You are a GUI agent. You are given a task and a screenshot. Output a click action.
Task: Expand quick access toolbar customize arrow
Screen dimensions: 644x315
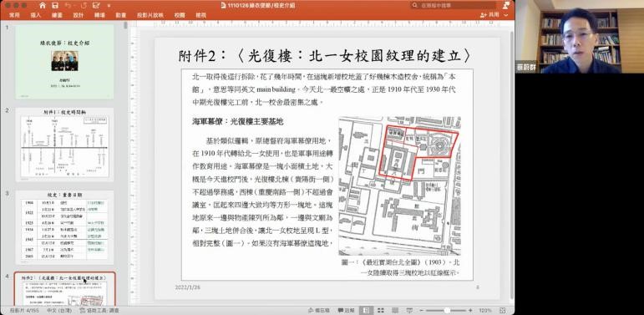pos(109,6)
